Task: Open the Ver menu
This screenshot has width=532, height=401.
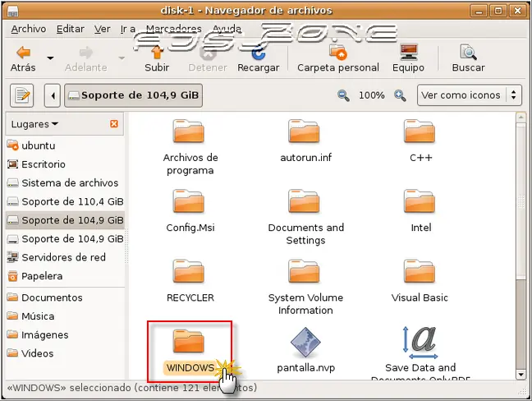Action: pos(102,30)
